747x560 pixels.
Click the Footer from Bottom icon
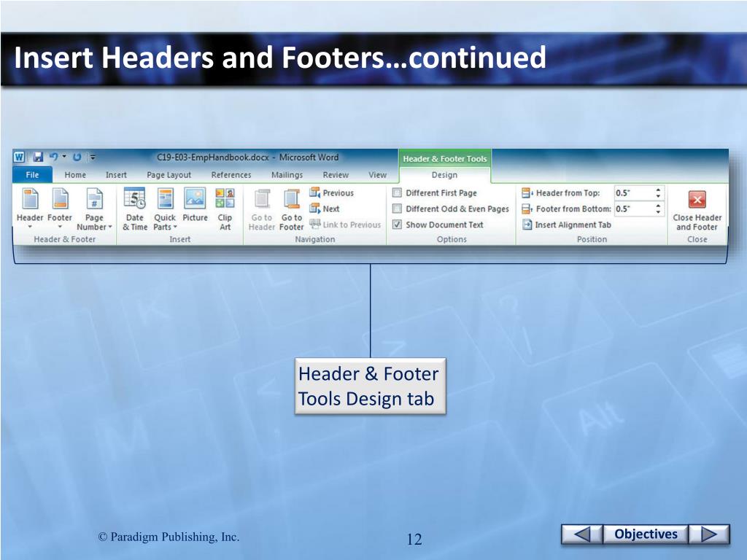(527, 209)
